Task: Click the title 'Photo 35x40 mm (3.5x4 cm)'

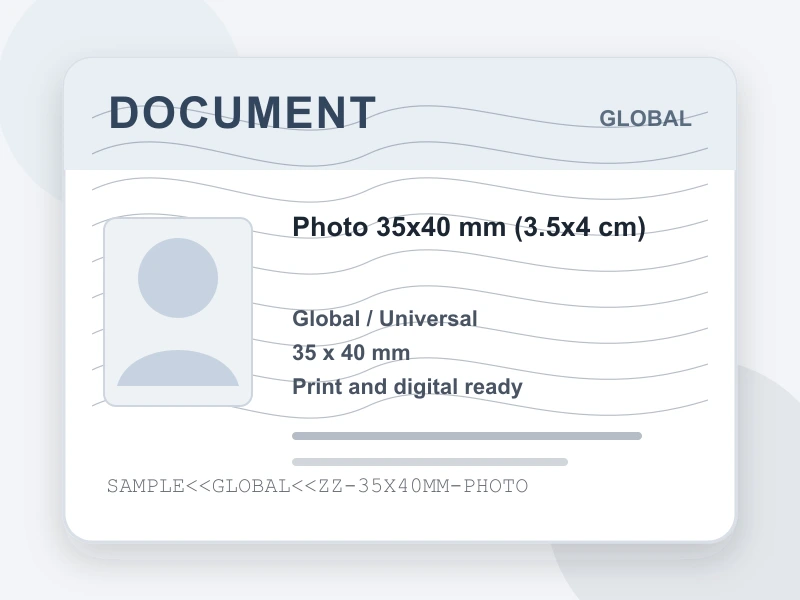Action: pyautogui.click(x=469, y=227)
